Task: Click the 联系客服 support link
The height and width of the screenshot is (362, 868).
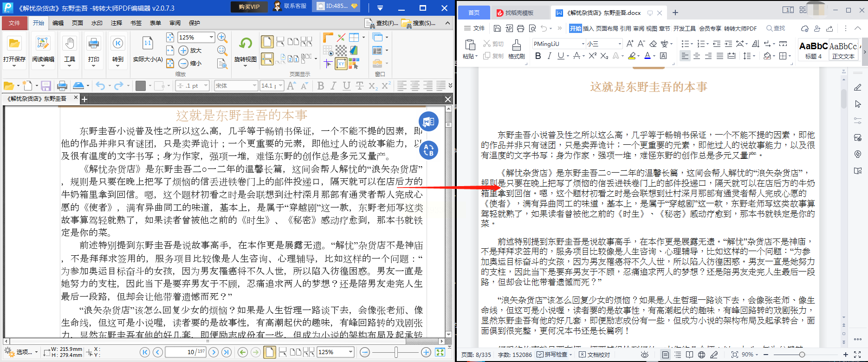Action: pos(291,6)
